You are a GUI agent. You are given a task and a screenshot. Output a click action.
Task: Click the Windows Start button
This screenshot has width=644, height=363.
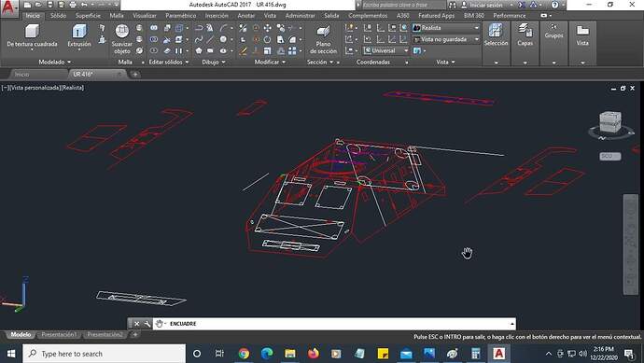click(11, 354)
